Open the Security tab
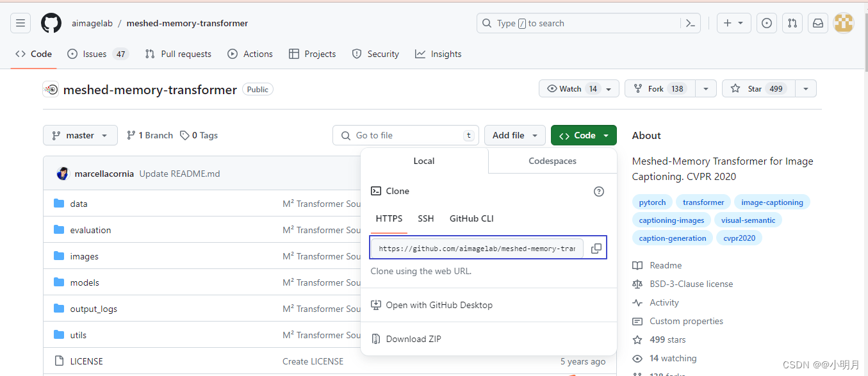 [x=375, y=54]
